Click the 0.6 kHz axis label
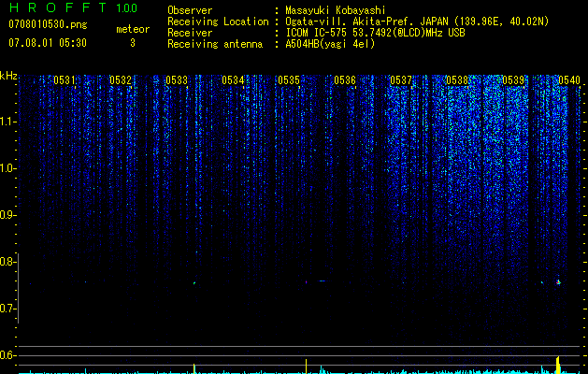This screenshot has height=374, width=588. 7,355
